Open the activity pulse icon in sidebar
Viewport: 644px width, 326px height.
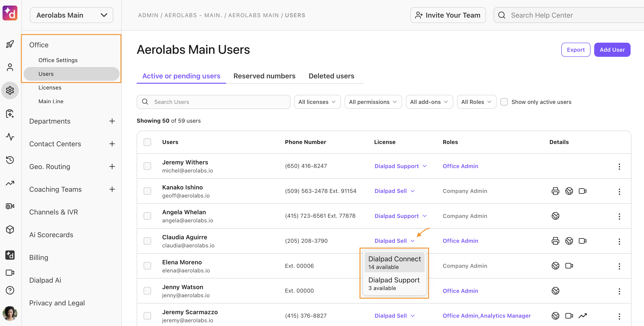coord(10,137)
